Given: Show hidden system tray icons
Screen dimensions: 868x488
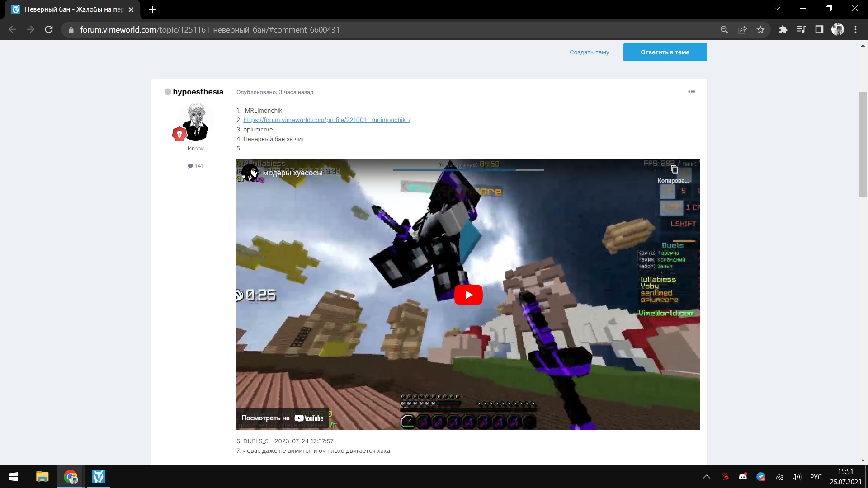Looking at the screenshot, I should point(706,477).
